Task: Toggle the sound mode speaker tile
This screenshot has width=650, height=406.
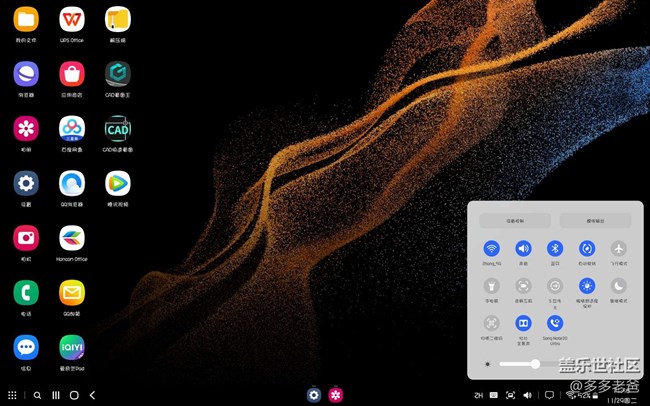Action: 523,249
